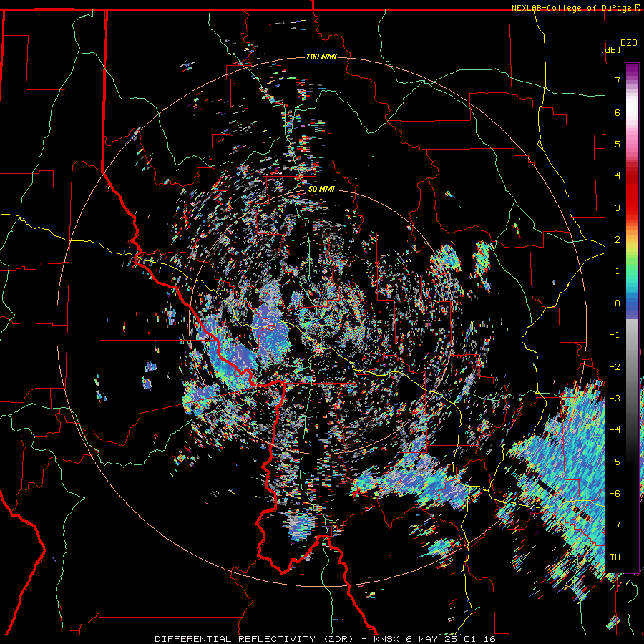Screen dimensions: 644x644
Task: Click the -4 value on color scale
Action: [615, 430]
